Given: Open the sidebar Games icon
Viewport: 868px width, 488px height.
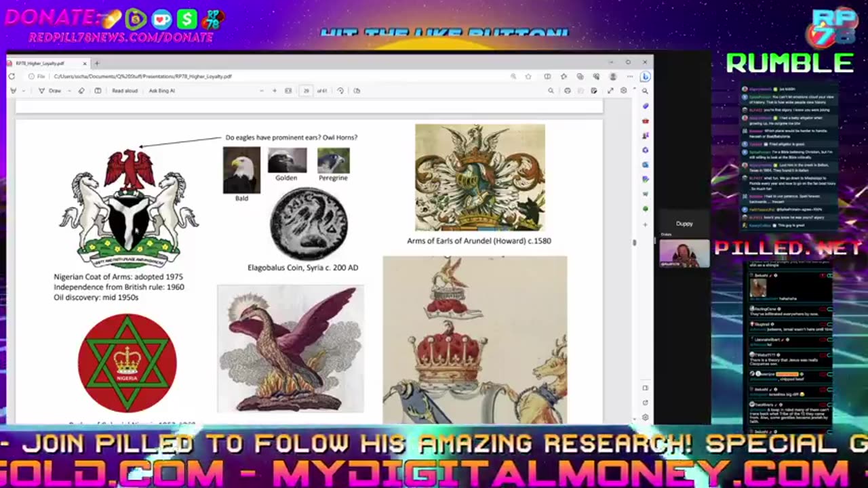Looking at the screenshot, I should (645, 136).
